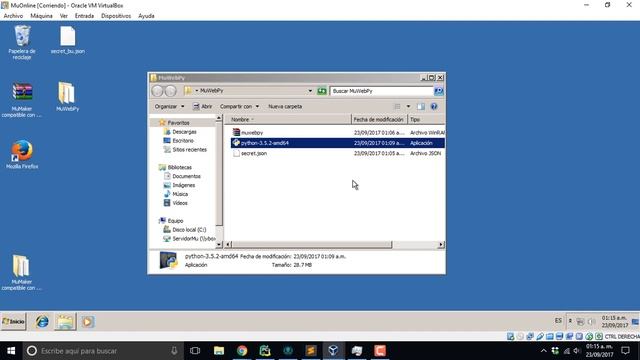Open Task View on the host taskbar
640x360 pixels.
[195, 351]
